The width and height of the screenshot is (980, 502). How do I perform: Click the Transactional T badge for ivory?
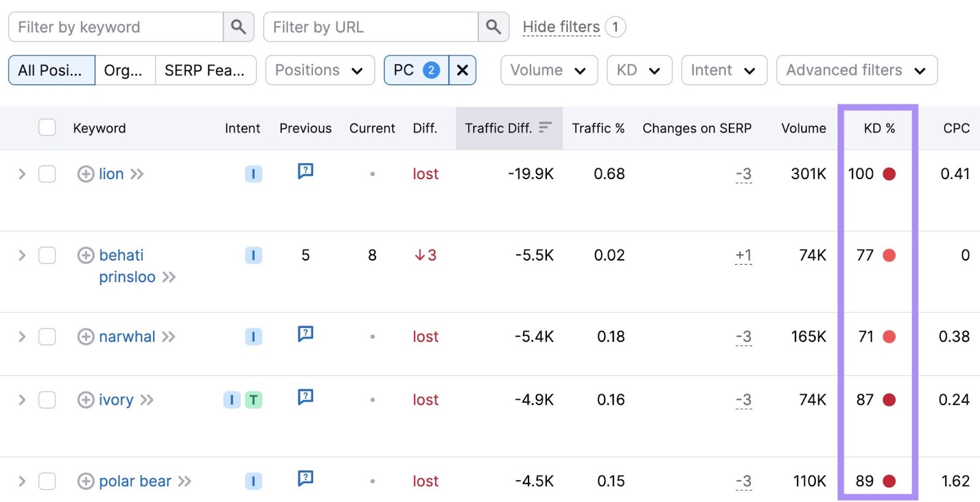[254, 400]
